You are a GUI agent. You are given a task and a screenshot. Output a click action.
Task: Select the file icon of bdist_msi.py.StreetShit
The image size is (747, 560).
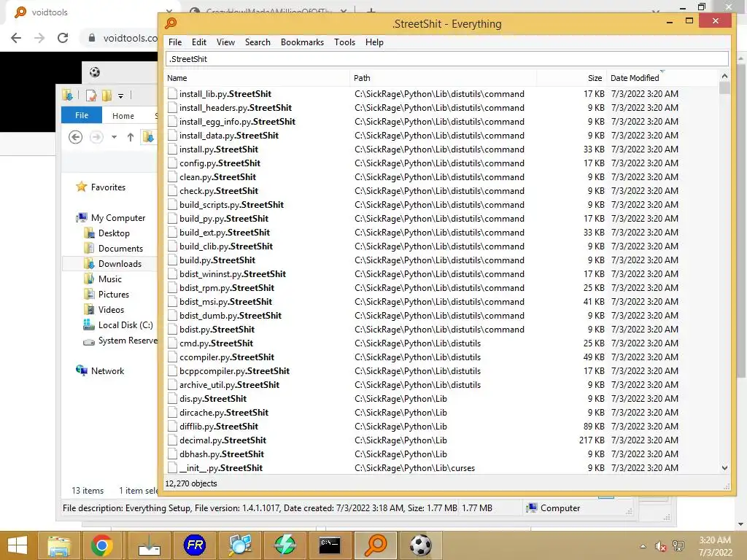coord(172,301)
